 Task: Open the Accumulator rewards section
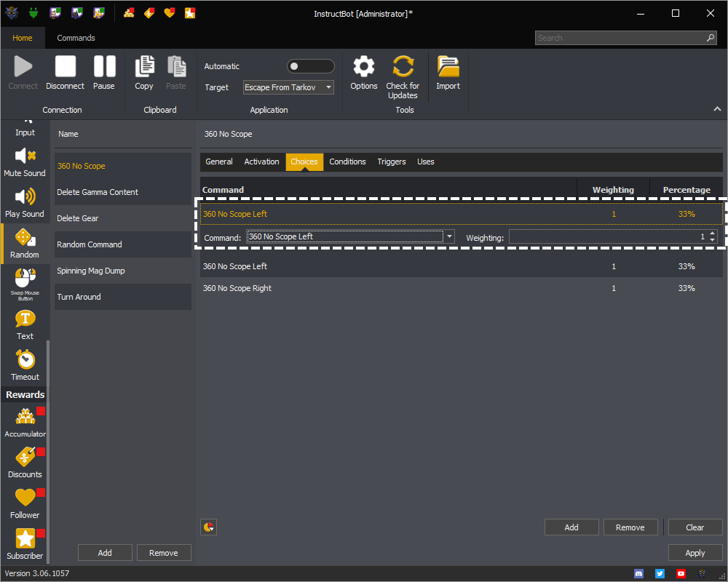(x=25, y=423)
